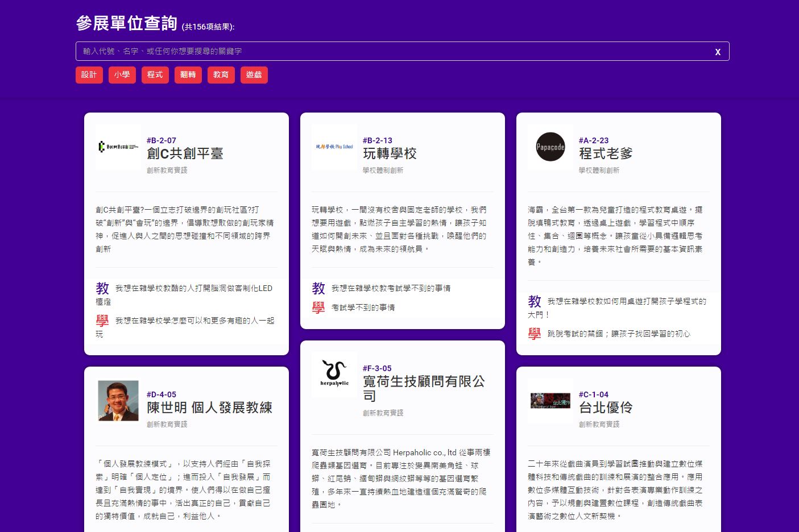Apply the 教育 filter tag
The width and height of the screenshot is (799, 532).
(221, 75)
